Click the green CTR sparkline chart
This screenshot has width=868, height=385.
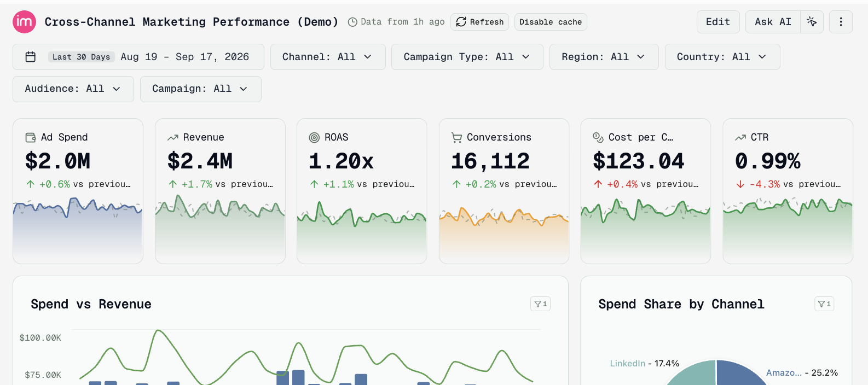[788, 230]
